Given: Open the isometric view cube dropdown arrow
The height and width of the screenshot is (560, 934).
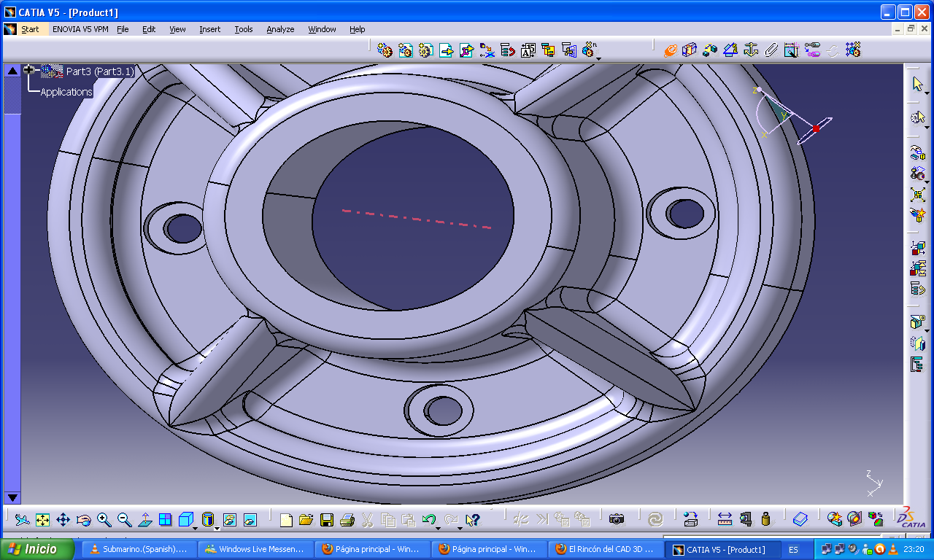Looking at the screenshot, I should coord(196,527).
